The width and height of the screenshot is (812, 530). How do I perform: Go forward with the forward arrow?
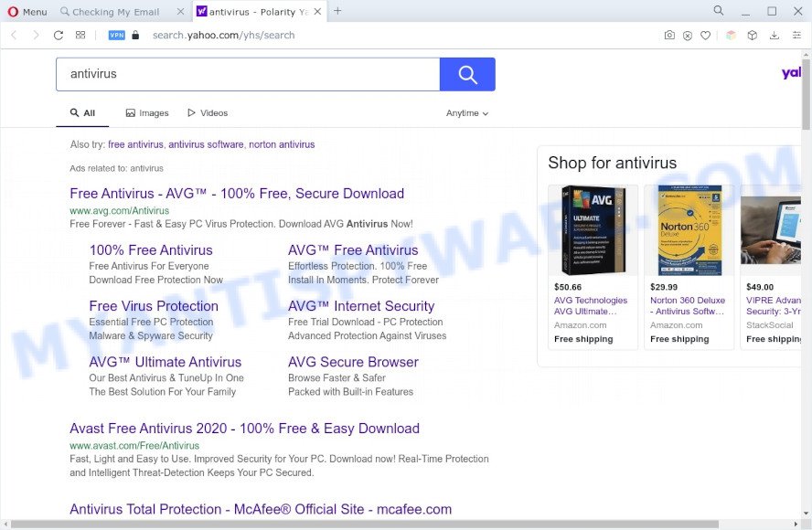click(36, 36)
